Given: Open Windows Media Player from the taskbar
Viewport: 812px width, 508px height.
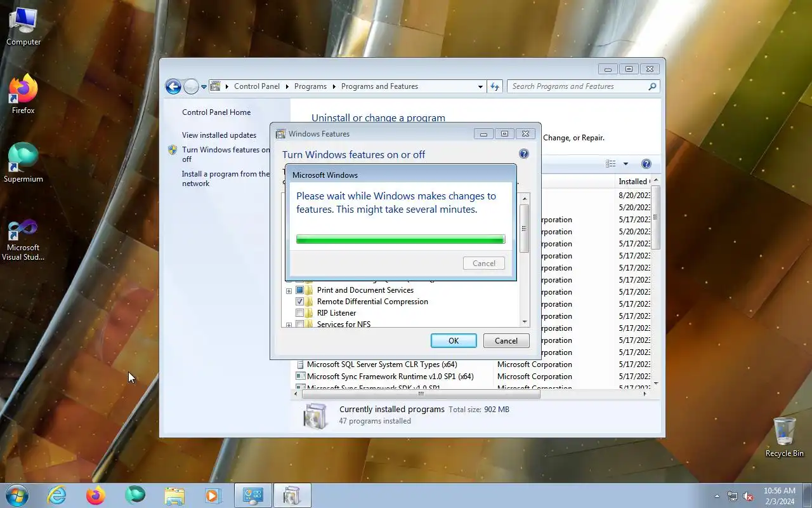Looking at the screenshot, I should (213, 495).
